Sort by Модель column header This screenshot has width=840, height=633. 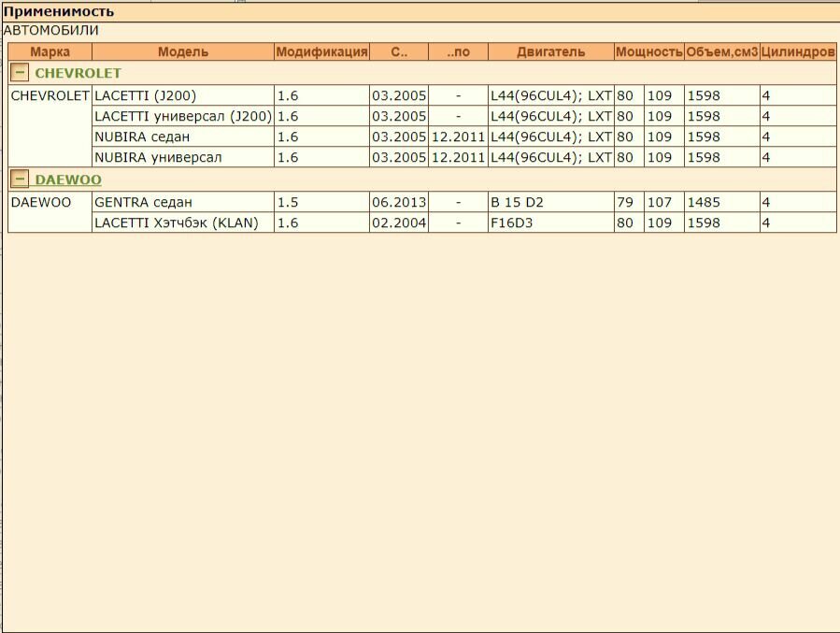coord(183,51)
